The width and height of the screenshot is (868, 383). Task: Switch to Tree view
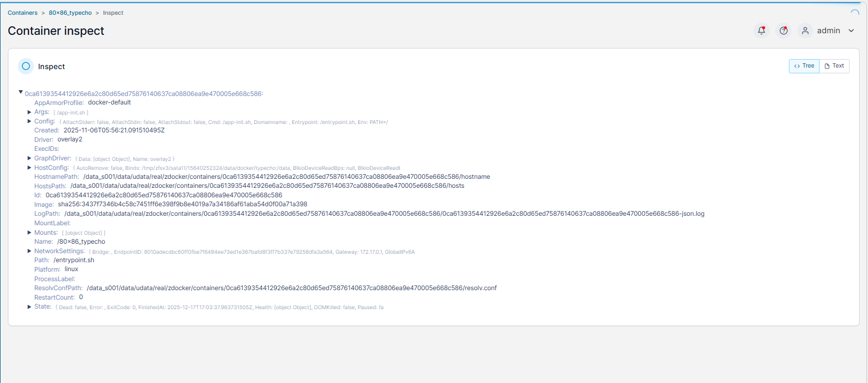804,66
